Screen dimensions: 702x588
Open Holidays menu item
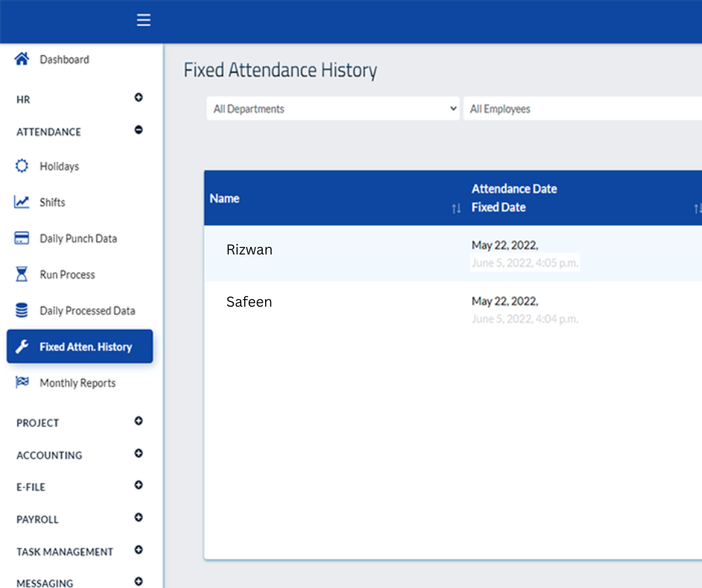[59, 166]
